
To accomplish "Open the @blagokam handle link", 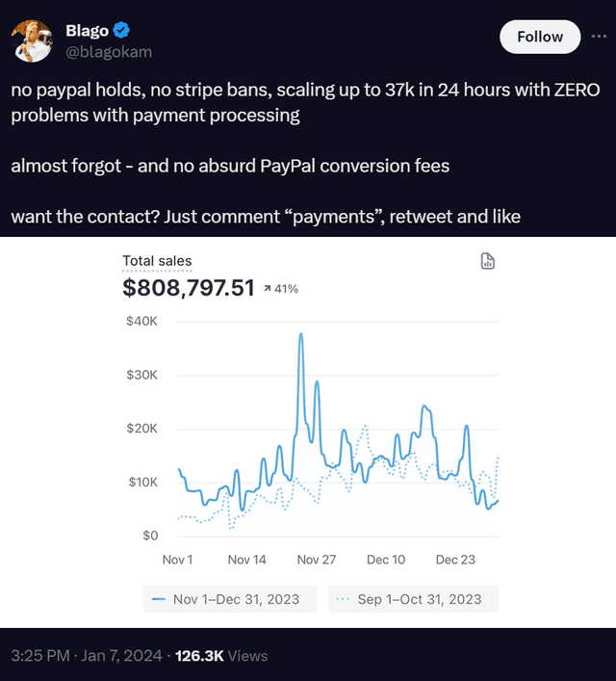I will (x=109, y=52).
